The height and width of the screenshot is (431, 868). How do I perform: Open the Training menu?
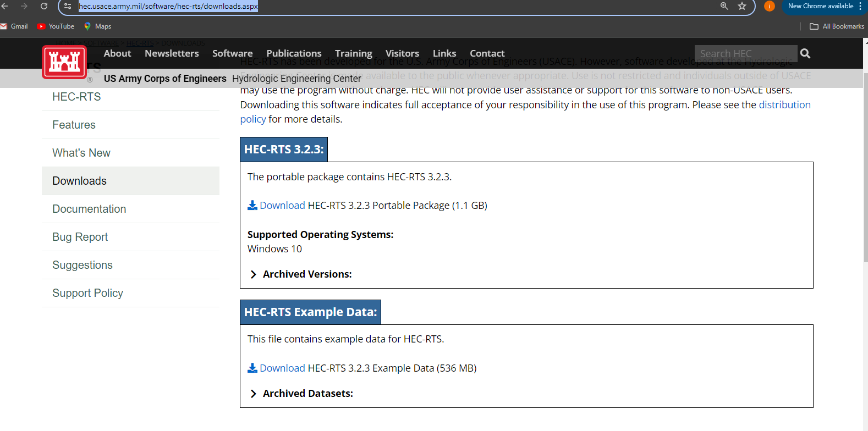coord(354,53)
